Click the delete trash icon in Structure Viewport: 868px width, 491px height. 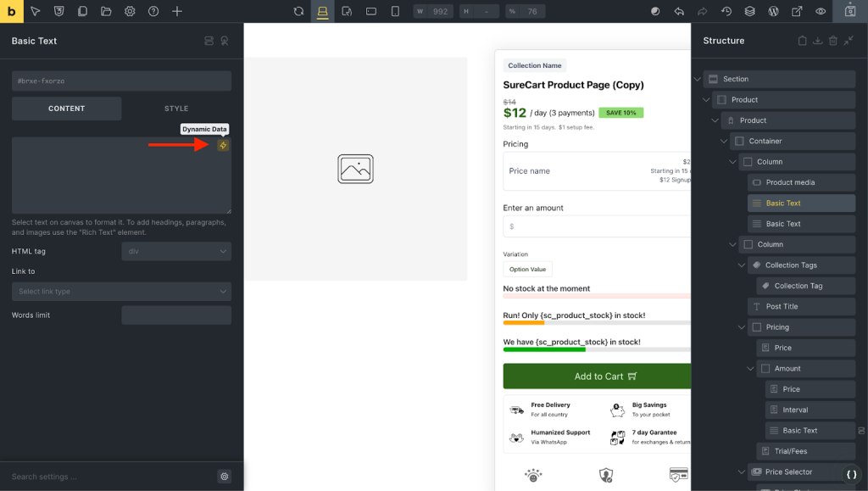[833, 41]
